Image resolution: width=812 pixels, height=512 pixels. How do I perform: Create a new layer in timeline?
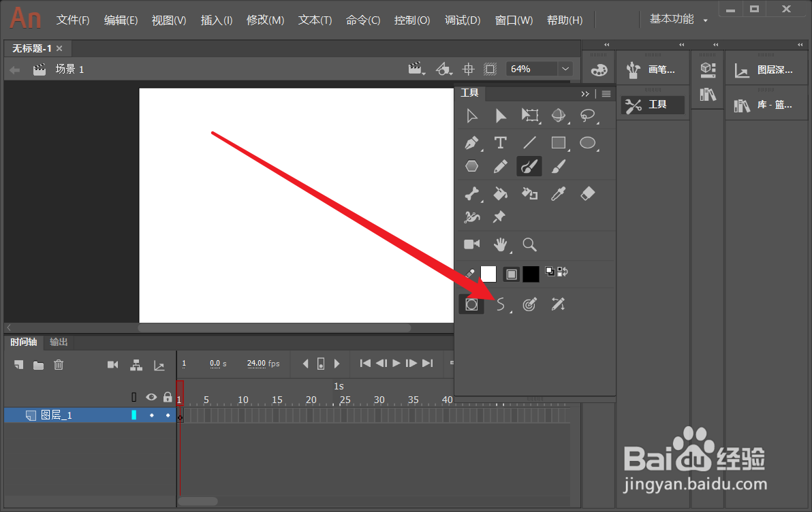tap(18, 365)
